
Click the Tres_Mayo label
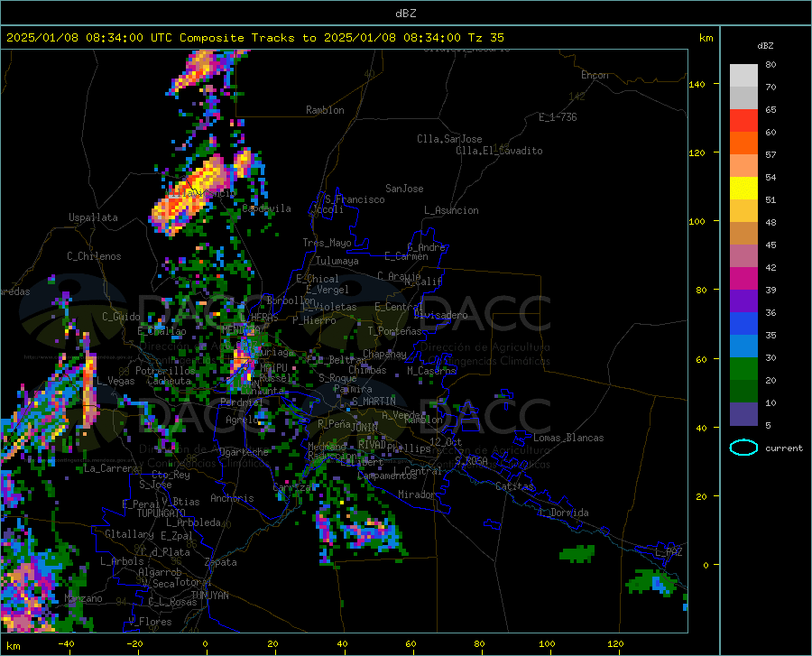point(327,243)
